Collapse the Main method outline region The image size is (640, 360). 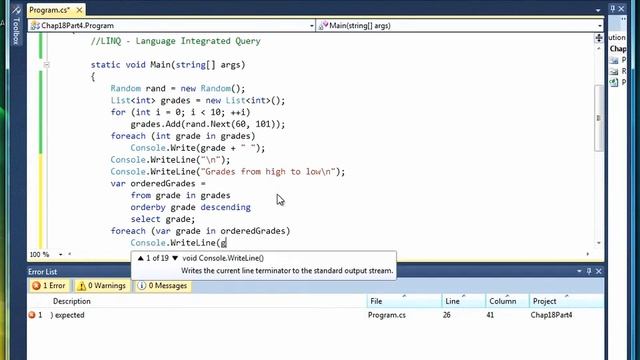46,64
